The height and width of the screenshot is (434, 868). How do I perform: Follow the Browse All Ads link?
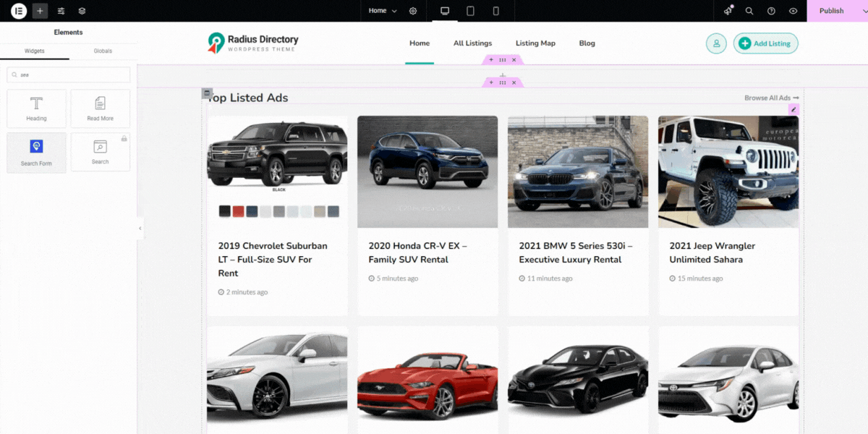(x=772, y=98)
